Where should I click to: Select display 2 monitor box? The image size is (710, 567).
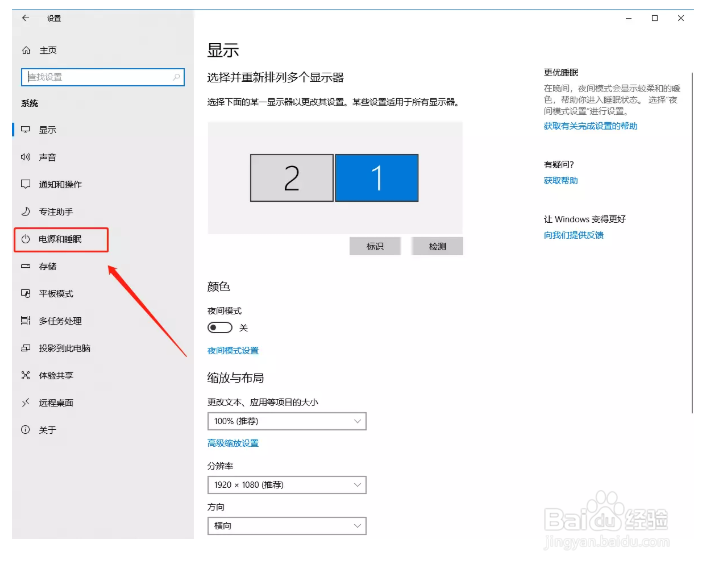coord(292,178)
